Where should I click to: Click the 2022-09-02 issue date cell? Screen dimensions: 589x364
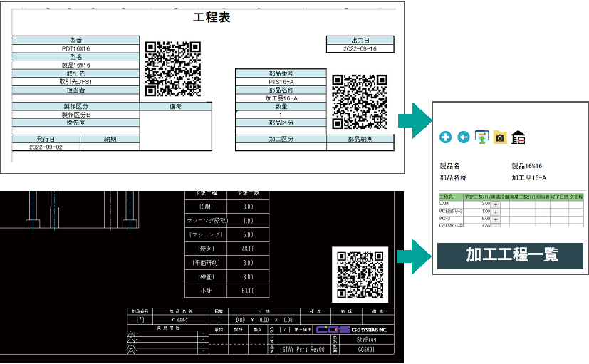tap(46, 147)
